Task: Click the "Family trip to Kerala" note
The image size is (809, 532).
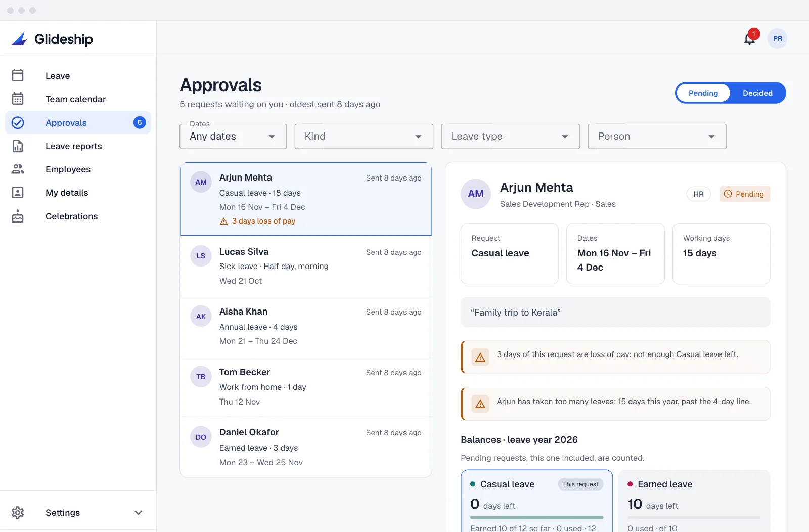Action: pyautogui.click(x=615, y=313)
